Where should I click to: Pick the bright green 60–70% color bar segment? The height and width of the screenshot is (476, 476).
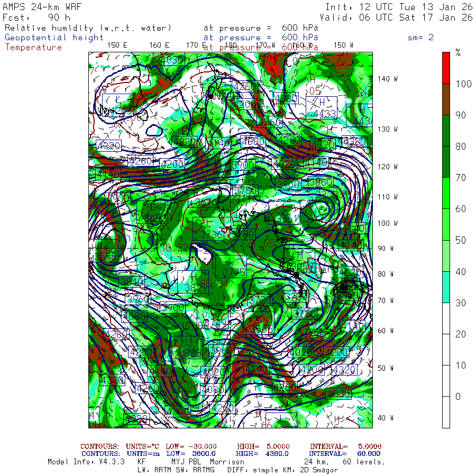446,193
